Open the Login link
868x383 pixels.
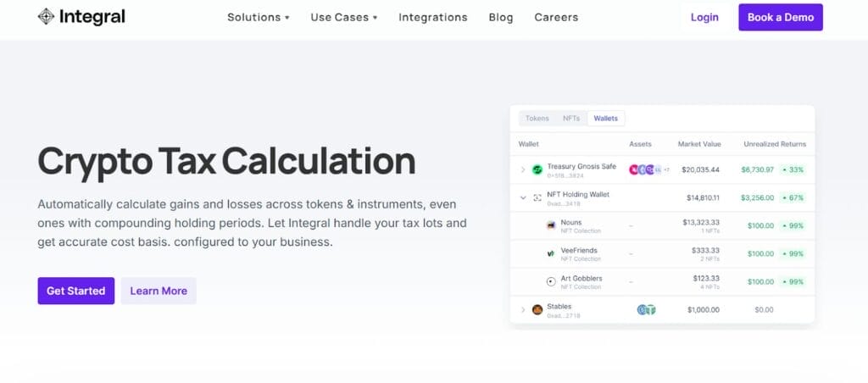click(704, 17)
